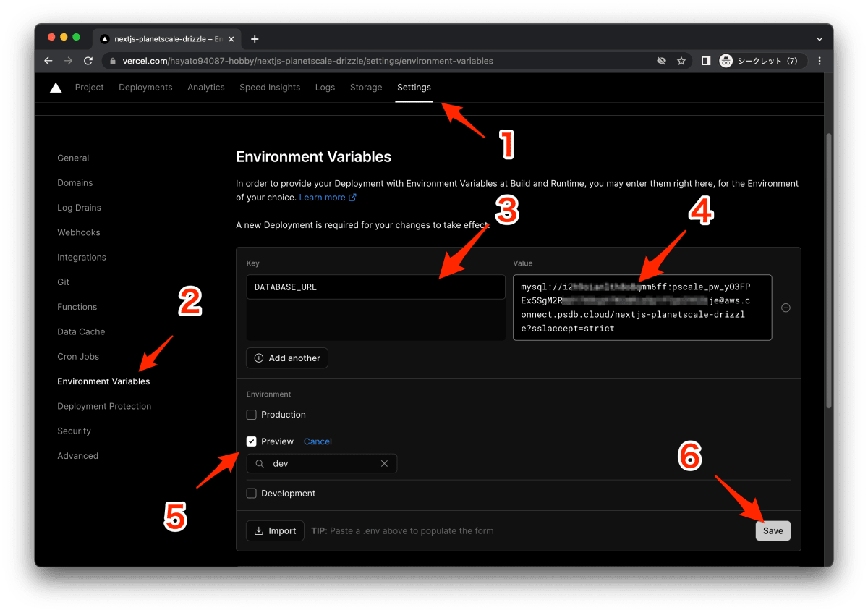Open Chrome three-dot menu
The image size is (868, 613).
[820, 61]
